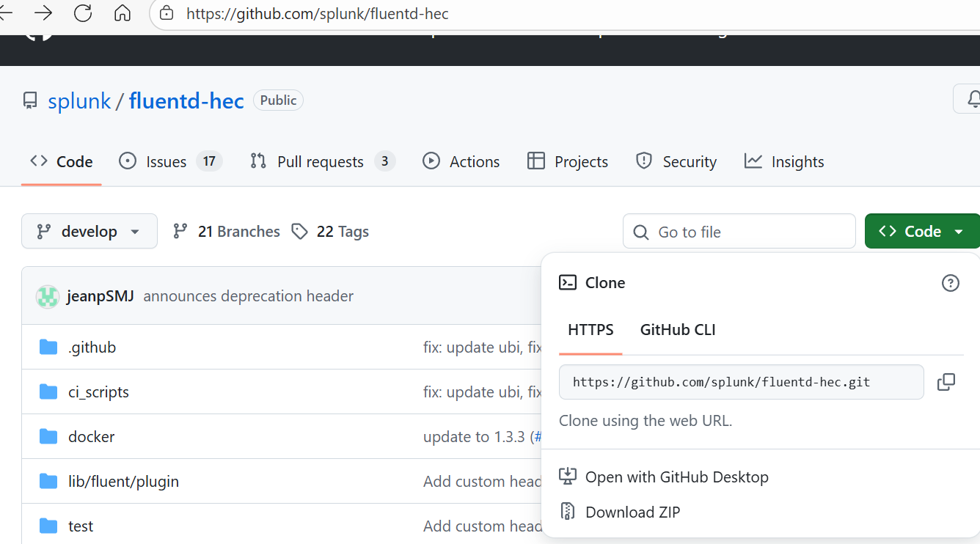Open the 'update to 1.3.3' commit message

click(x=475, y=437)
